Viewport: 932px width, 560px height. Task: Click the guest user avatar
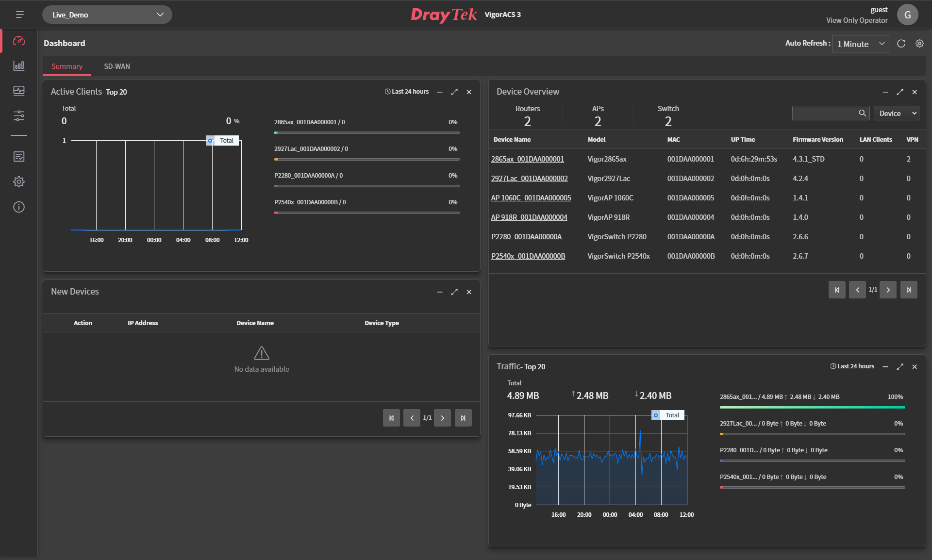point(907,15)
